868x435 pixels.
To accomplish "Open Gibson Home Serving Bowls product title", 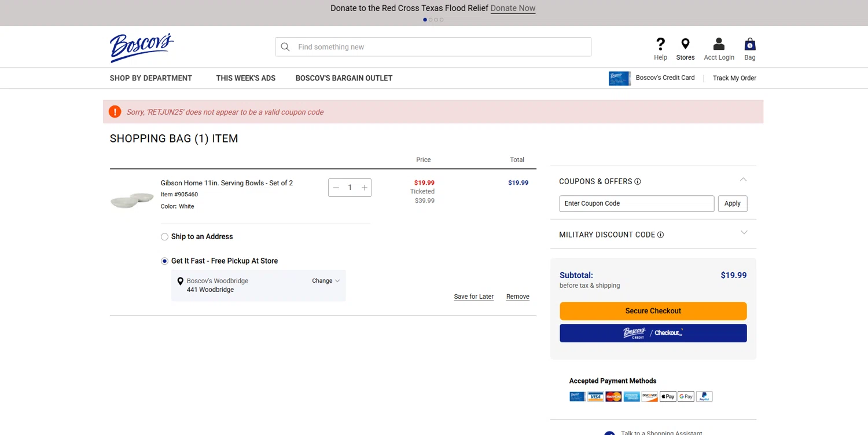I will (227, 183).
